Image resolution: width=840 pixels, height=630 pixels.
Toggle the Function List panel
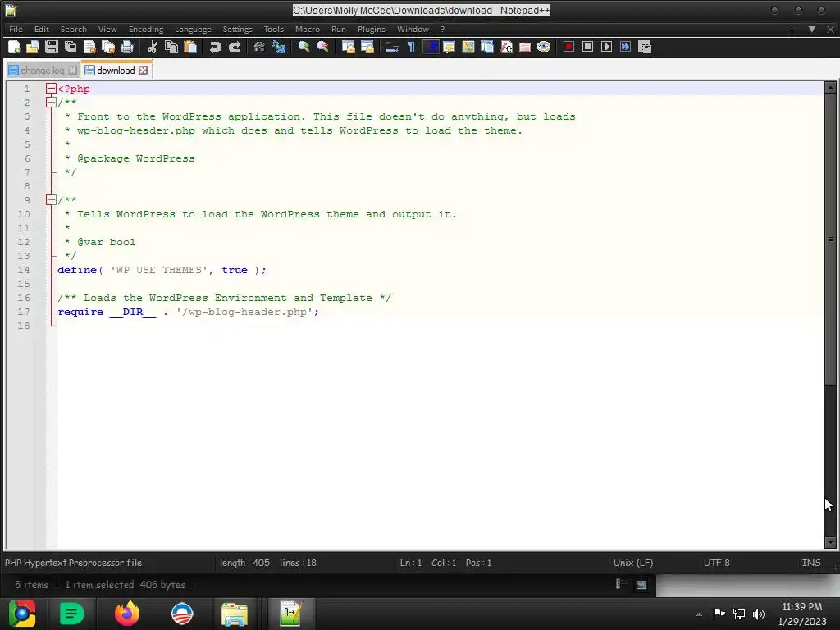505,47
